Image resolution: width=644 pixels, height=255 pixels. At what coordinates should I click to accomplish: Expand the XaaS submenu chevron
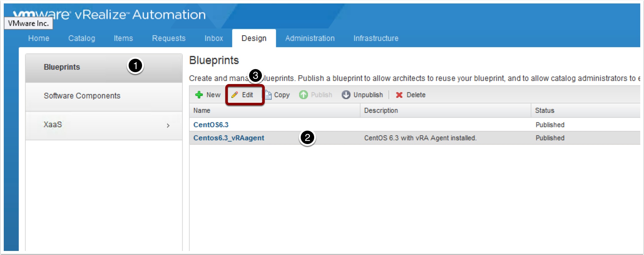(168, 125)
